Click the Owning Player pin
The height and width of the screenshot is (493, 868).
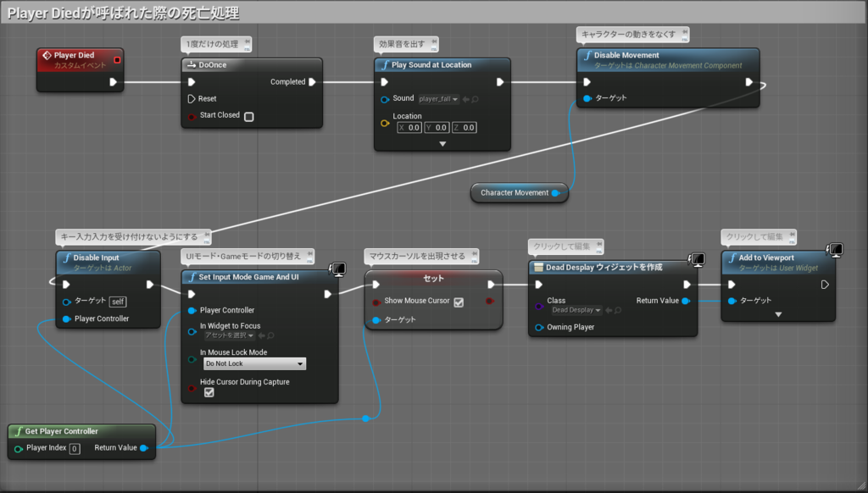(538, 328)
